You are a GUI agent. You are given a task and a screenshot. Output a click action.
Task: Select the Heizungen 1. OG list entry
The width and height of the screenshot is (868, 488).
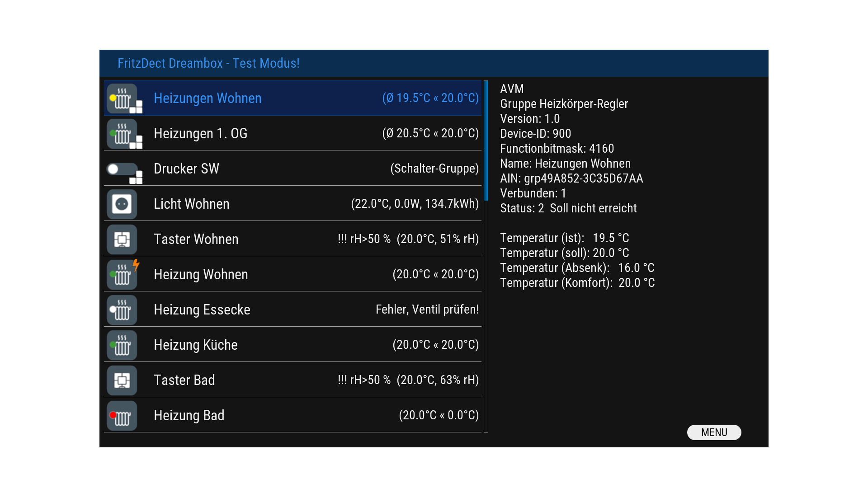(x=200, y=134)
